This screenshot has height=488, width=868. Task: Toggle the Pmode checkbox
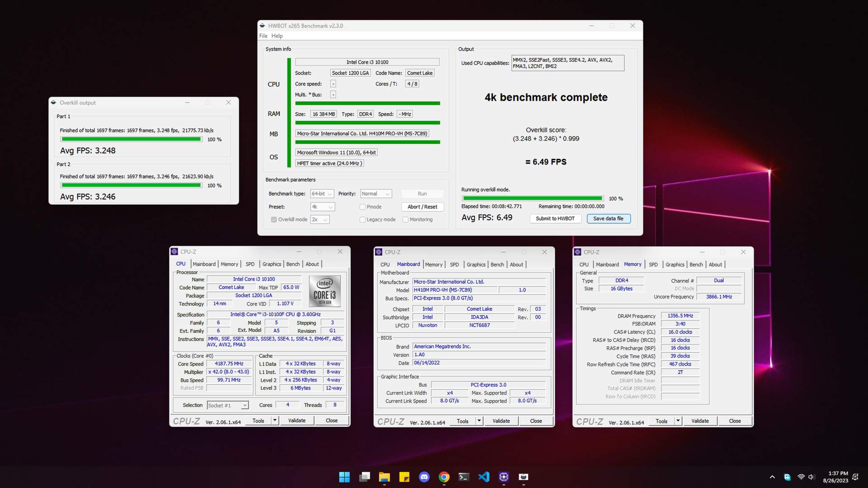pyautogui.click(x=363, y=207)
